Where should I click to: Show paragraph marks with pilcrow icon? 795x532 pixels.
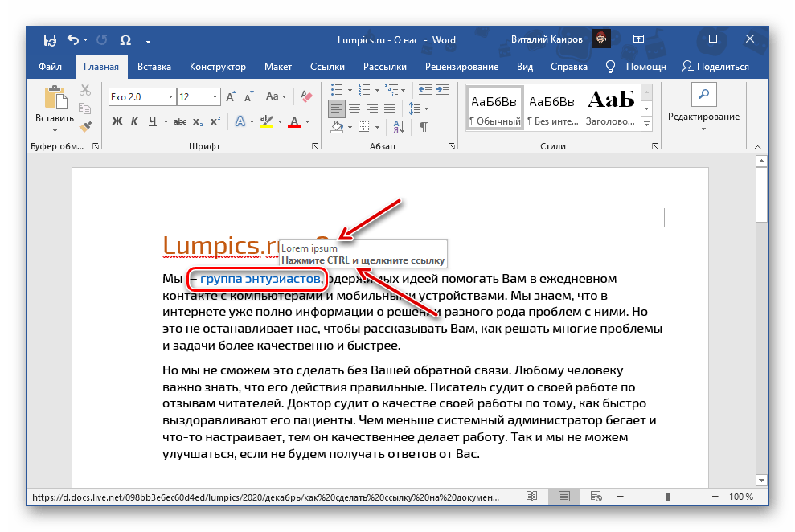[423, 127]
